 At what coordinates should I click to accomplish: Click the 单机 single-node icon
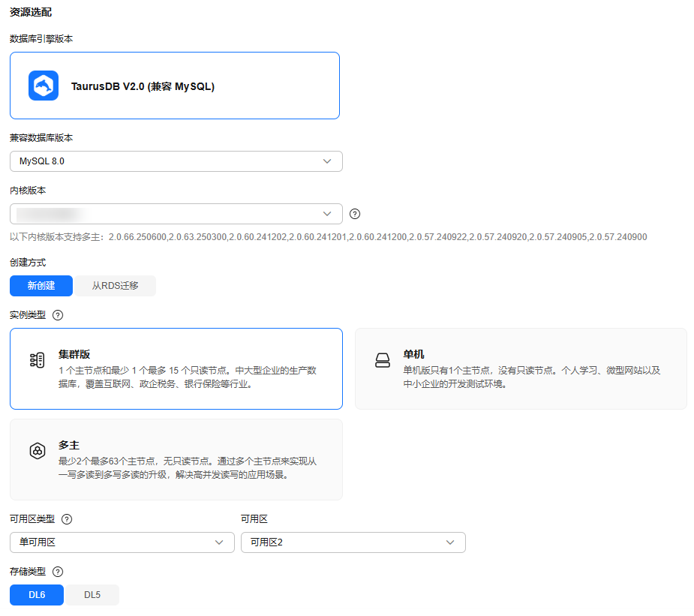tap(383, 360)
